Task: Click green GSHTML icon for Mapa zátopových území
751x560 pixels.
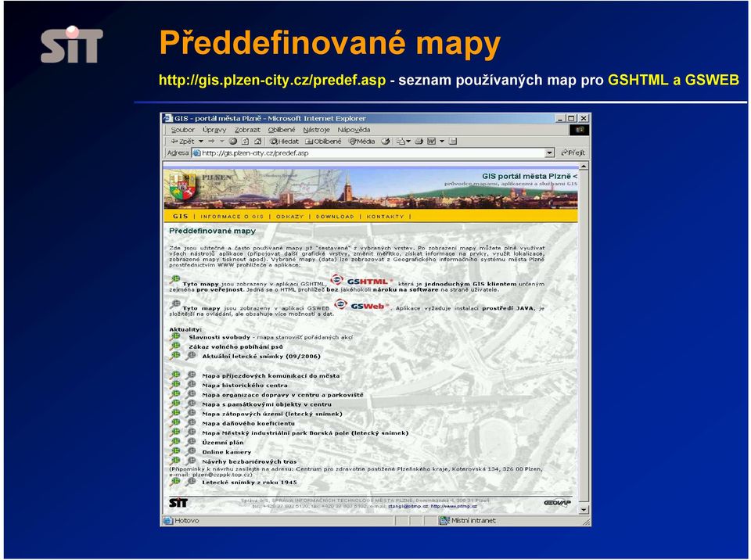Action: [x=175, y=414]
